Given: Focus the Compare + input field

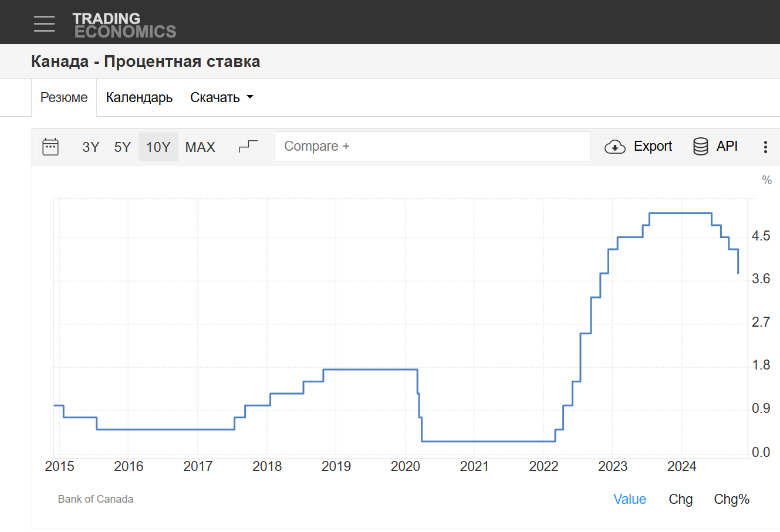Looking at the screenshot, I should coord(433,146).
